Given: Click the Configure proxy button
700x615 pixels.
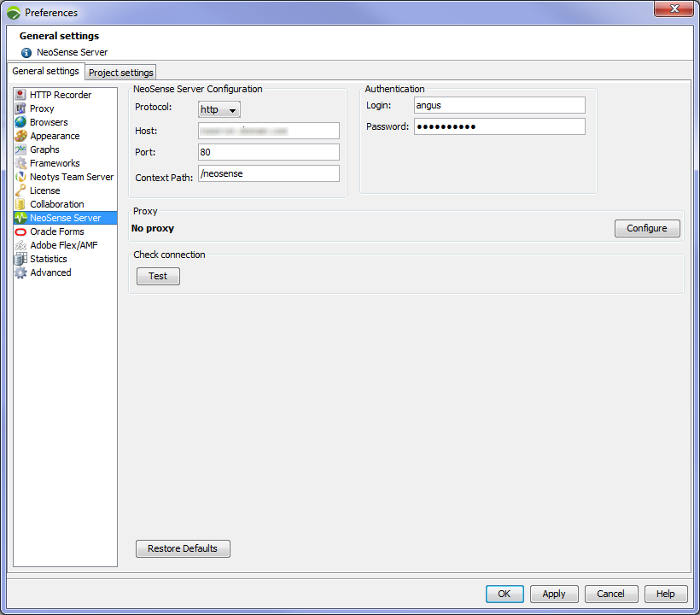Looking at the screenshot, I should point(646,229).
